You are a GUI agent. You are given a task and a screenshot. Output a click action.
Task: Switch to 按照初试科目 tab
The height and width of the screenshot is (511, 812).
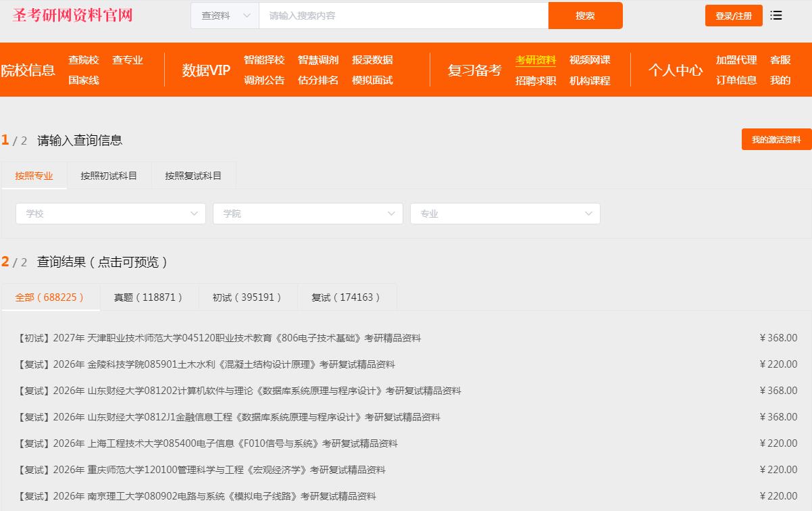tap(109, 176)
